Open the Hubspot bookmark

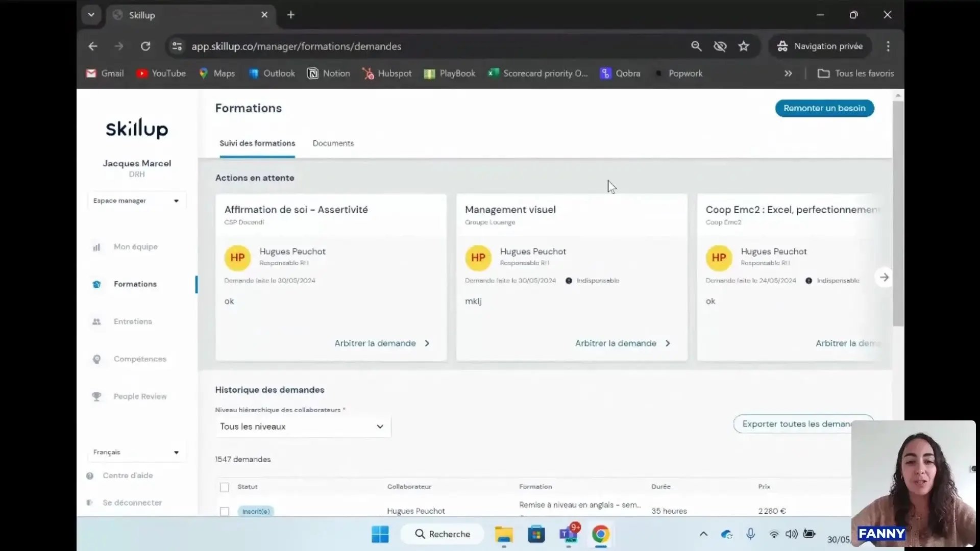pos(387,73)
